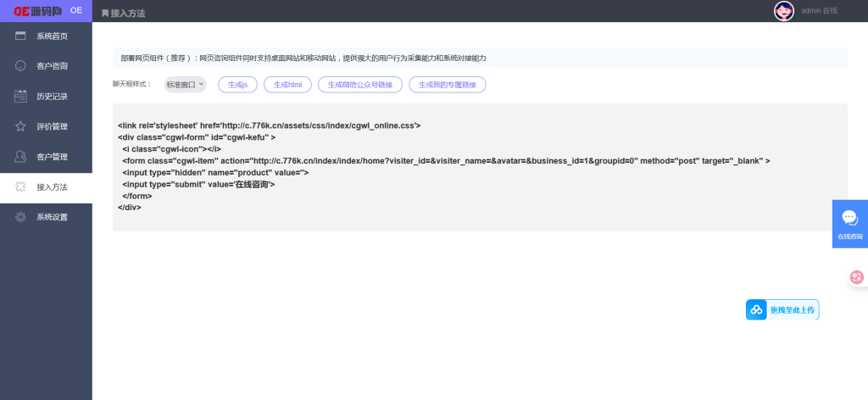Click the admin avatar picture
This screenshot has width=868, height=400.
[783, 11]
